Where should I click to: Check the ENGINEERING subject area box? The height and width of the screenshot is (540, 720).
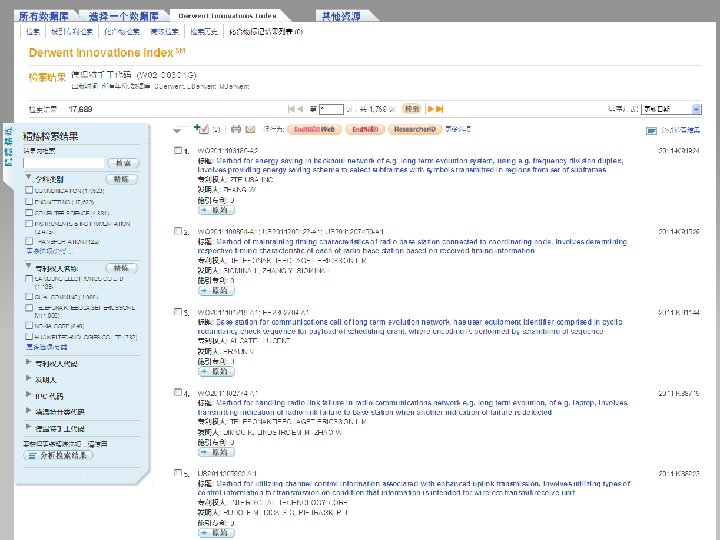[x=29, y=201]
